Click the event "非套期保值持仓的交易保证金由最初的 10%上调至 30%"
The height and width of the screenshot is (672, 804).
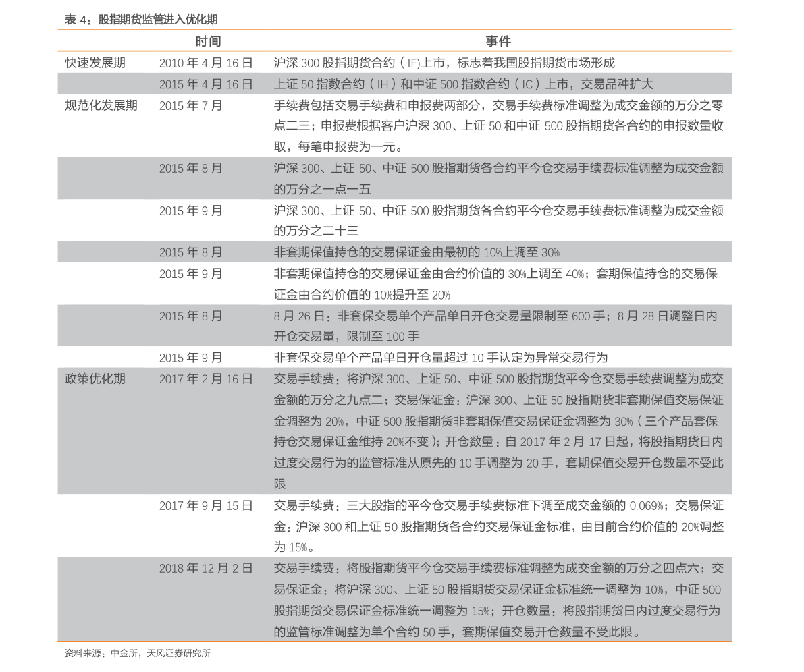(417, 252)
